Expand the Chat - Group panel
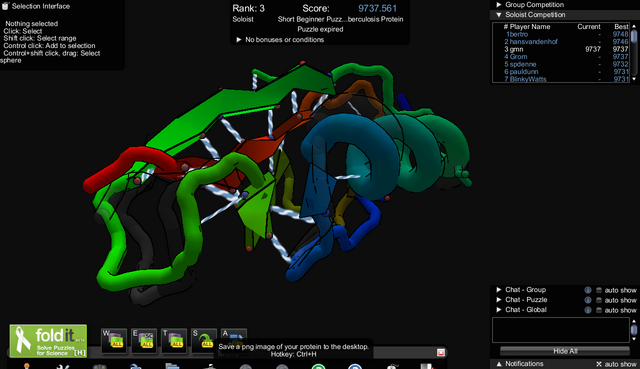Image resolution: width=640 pixels, height=369 pixels. (499, 290)
